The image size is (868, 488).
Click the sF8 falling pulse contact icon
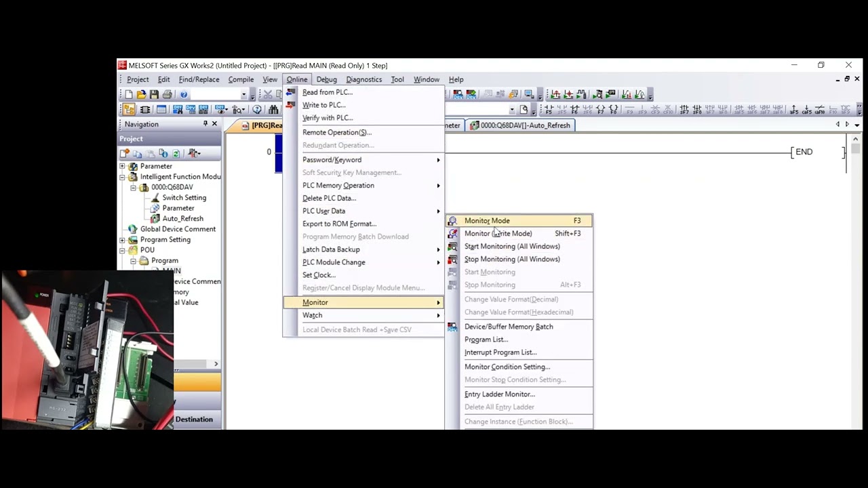point(697,109)
